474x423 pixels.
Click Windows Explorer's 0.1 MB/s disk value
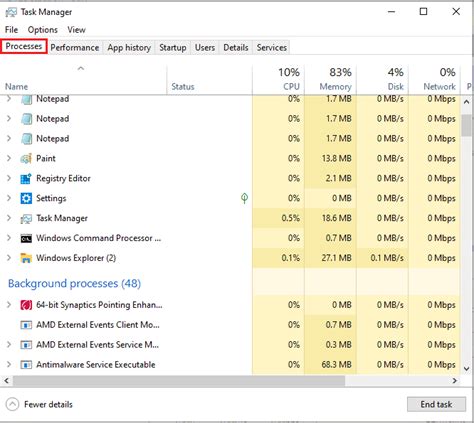(387, 258)
